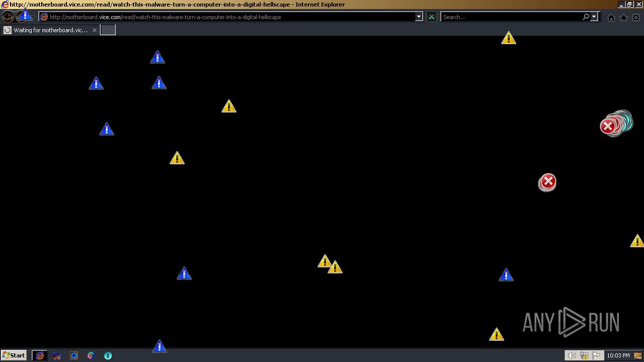Open a new tab button
The image size is (644, 362).
[x=108, y=30]
